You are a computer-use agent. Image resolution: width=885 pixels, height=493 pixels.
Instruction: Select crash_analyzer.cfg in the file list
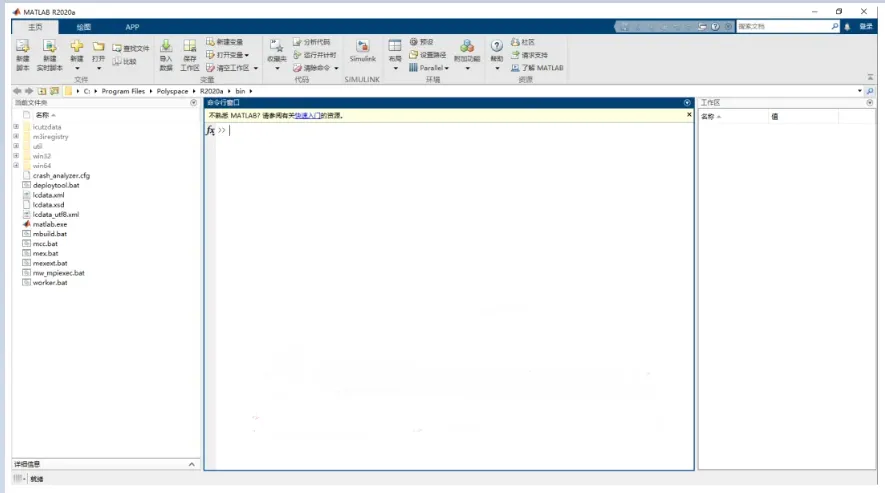pos(61,176)
